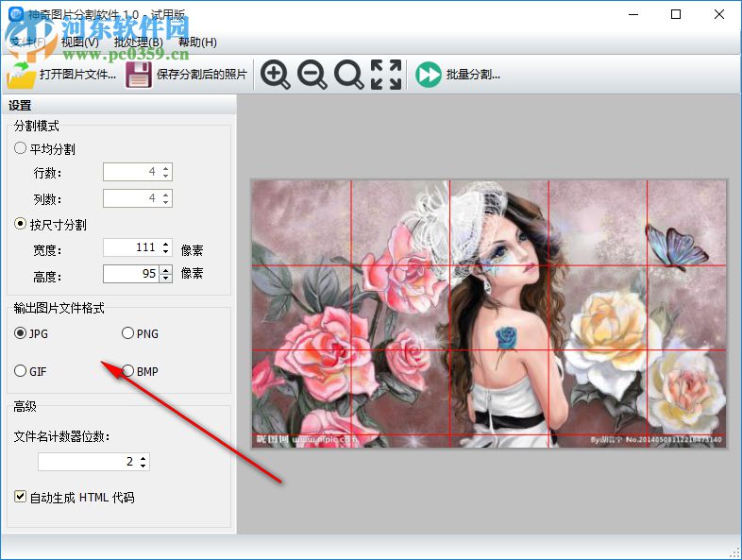Increase 行数 value with up arrow
The width and height of the screenshot is (742, 560).
tap(165, 168)
